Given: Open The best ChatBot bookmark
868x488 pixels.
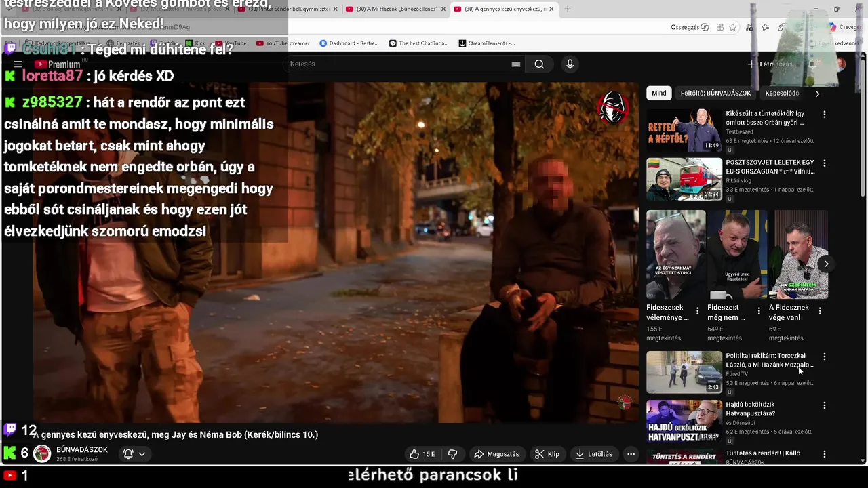Looking at the screenshot, I should pos(418,43).
